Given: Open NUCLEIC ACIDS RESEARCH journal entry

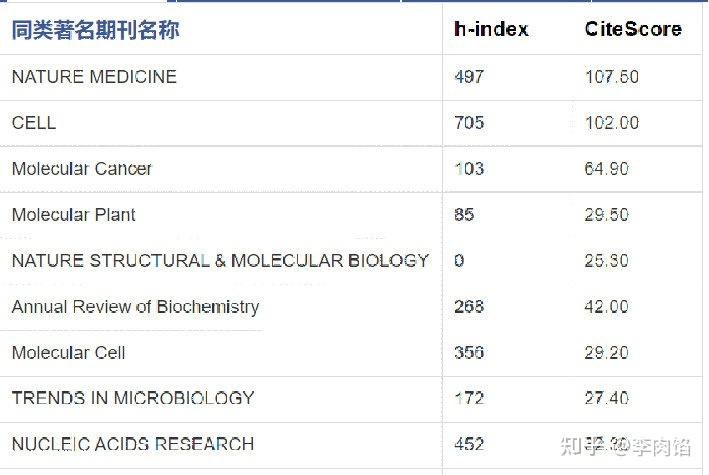Looking at the screenshot, I should pos(133,444).
